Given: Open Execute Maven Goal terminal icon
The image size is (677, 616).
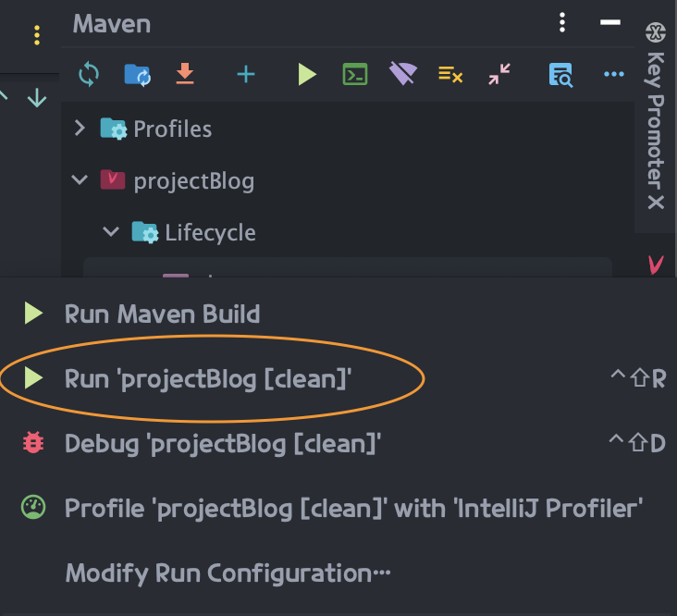Looking at the screenshot, I should [x=355, y=74].
